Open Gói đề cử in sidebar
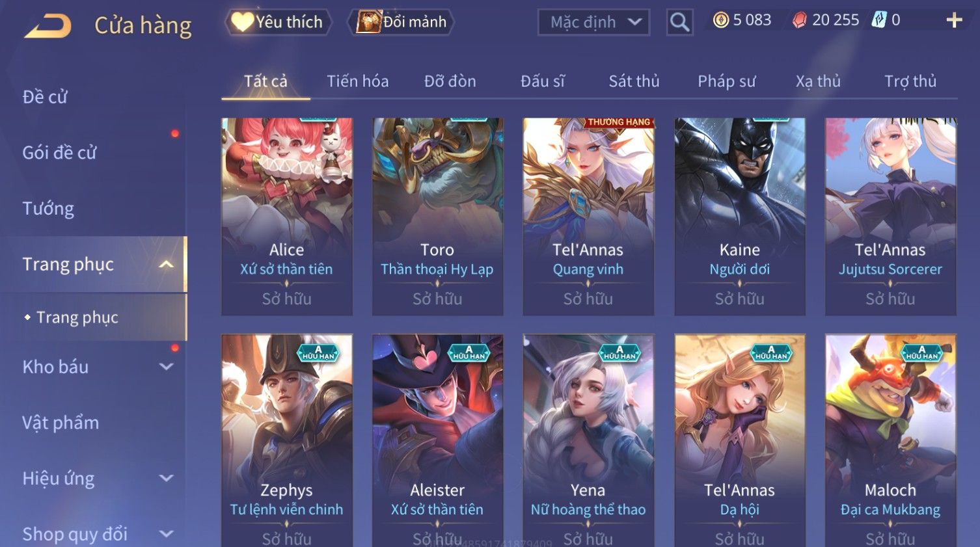Image resolution: width=980 pixels, height=547 pixels. pyautogui.click(x=59, y=153)
